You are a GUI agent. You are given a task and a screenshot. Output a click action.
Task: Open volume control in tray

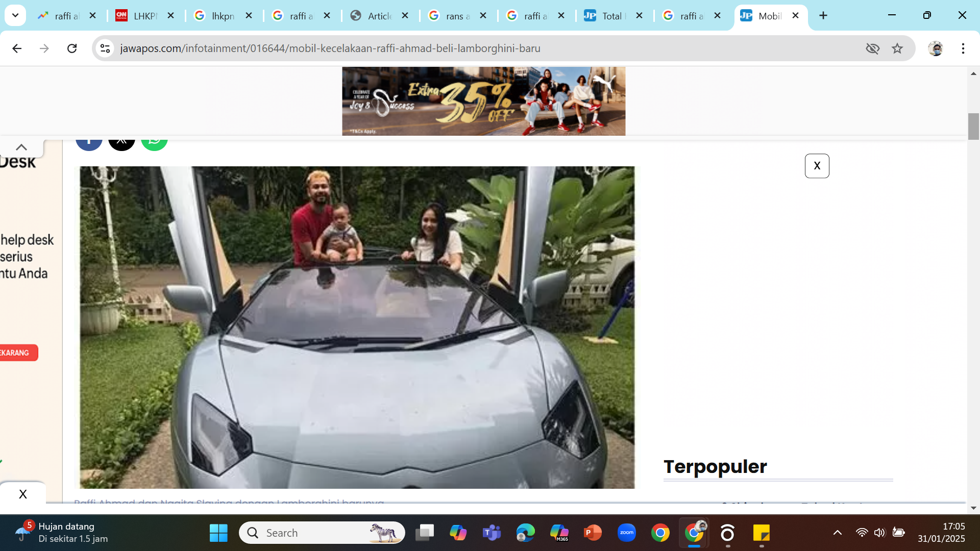879,533
